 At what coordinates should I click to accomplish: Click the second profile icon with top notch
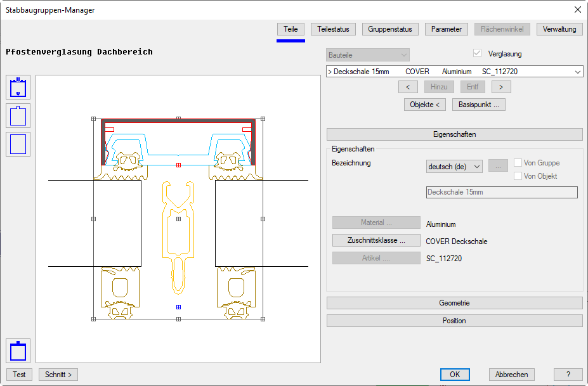(x=18, y=116)
